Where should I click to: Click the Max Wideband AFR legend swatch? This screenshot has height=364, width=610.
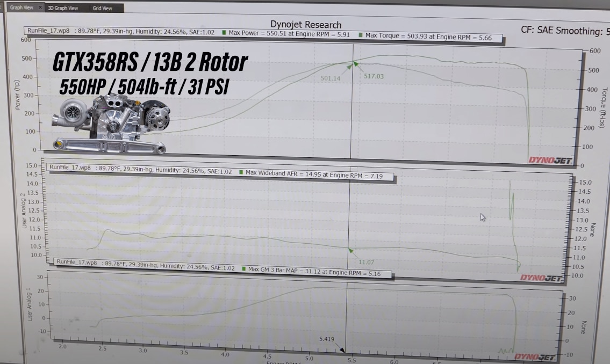241,172
